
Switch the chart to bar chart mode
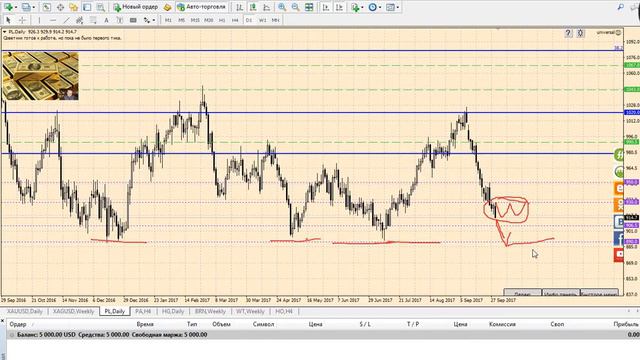240,7
